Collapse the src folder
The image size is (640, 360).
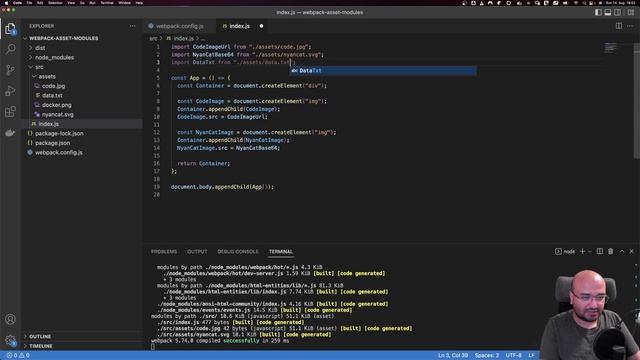82,67
